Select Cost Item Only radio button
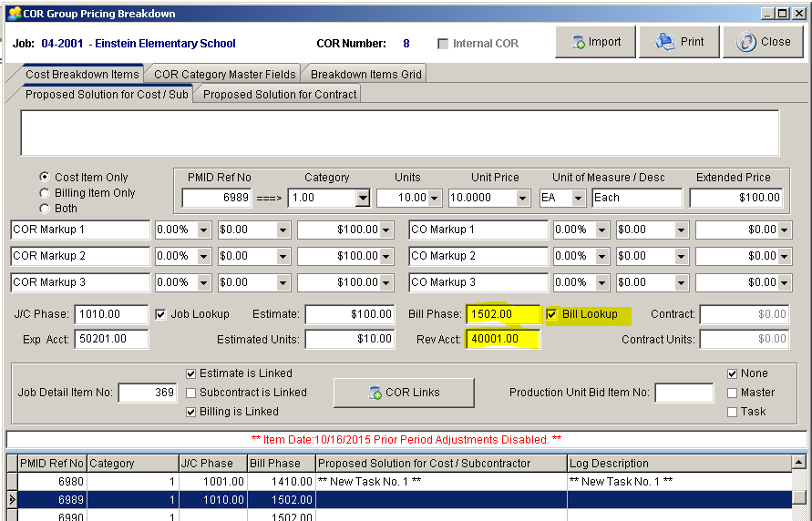 45,177
